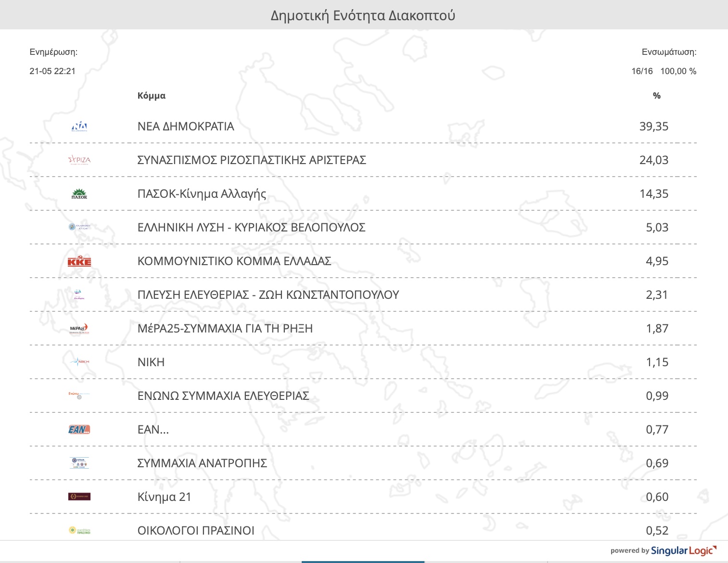Click the 14,35 percentage value
The height and width of the screenshot is (563, 728).
click(654, 194)
